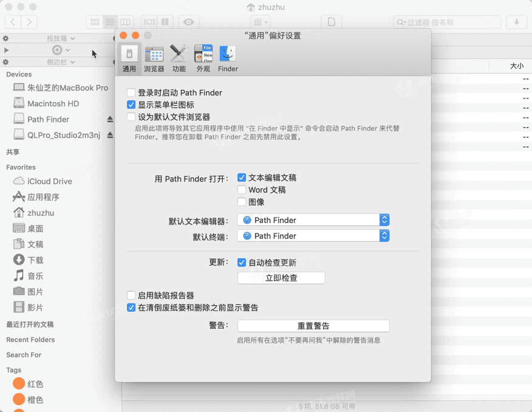Go back in Path Finder window
Screen dimensions: 532x412
13,22
